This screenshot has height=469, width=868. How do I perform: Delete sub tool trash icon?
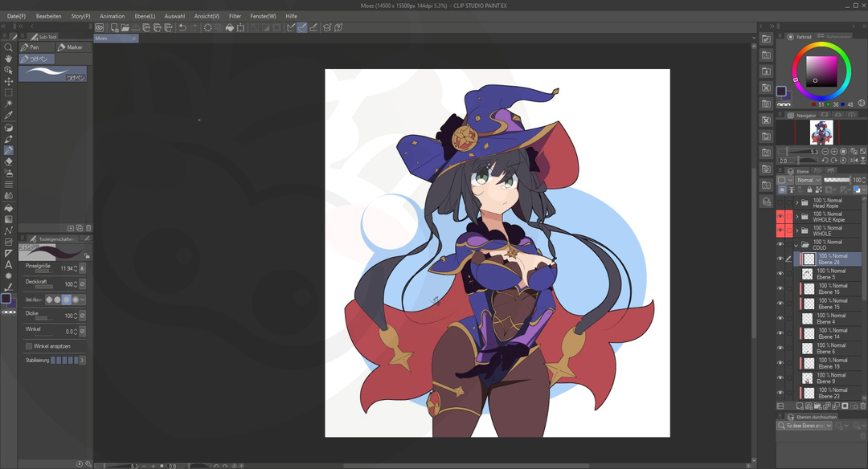click(88, 228)
